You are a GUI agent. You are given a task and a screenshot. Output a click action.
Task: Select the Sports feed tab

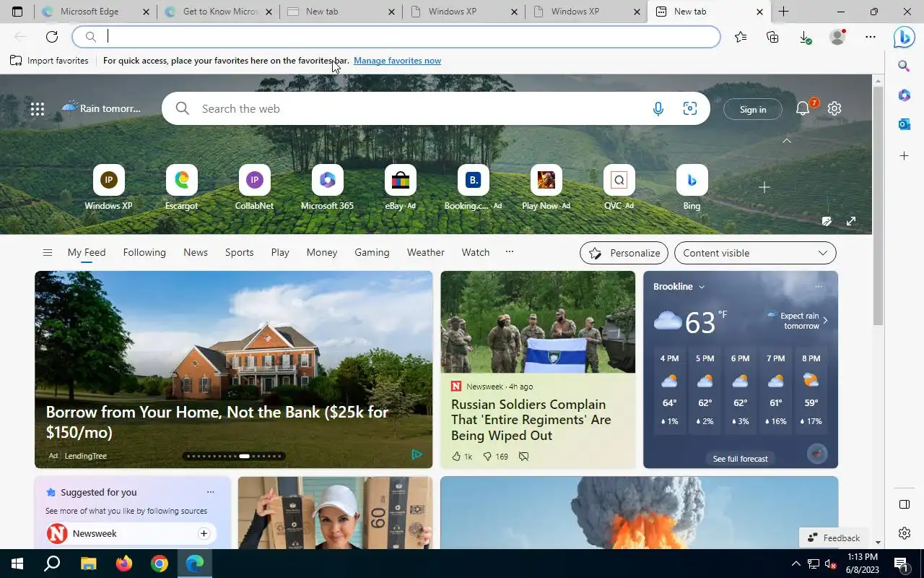tap(239, 252)
